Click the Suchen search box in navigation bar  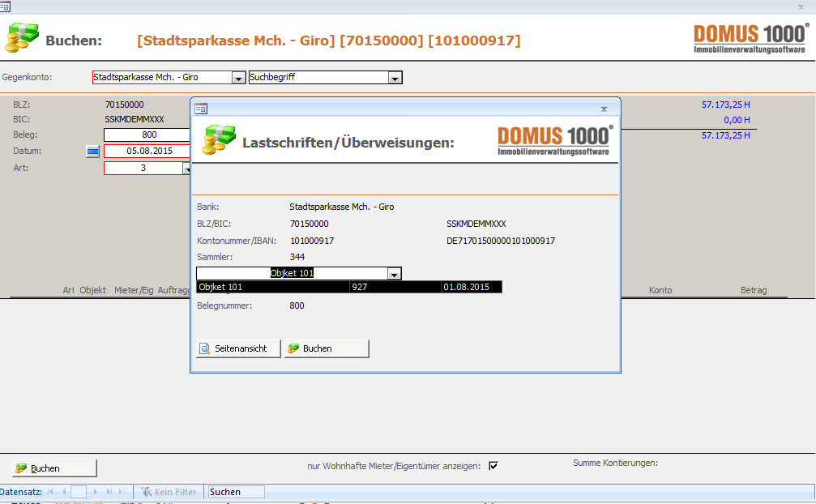(x=237, y=492)
